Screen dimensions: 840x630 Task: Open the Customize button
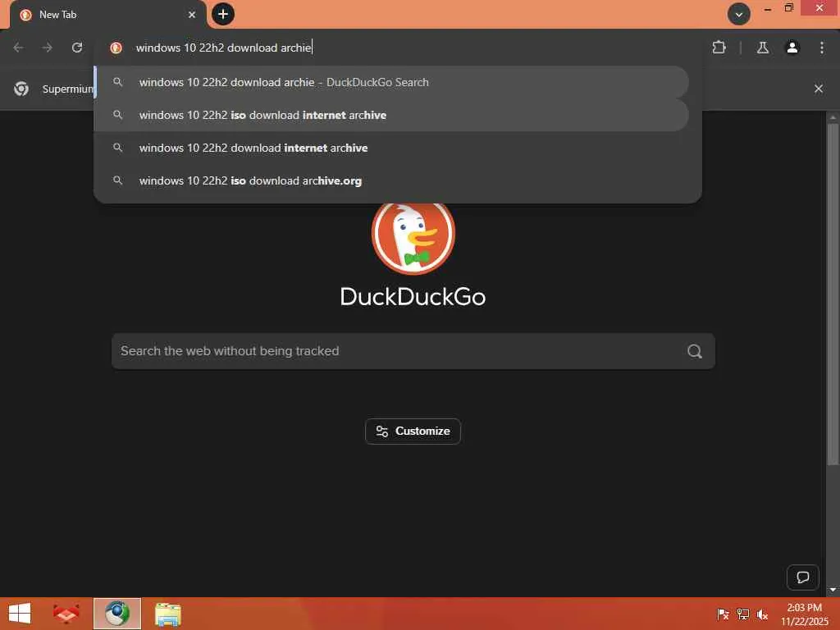(x=413, y=431)
